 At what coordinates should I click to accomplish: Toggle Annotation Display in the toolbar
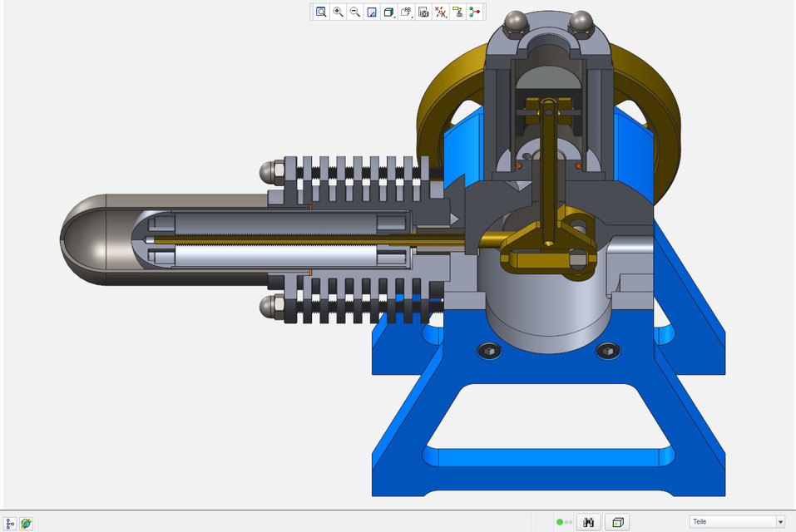coord(457,12)
